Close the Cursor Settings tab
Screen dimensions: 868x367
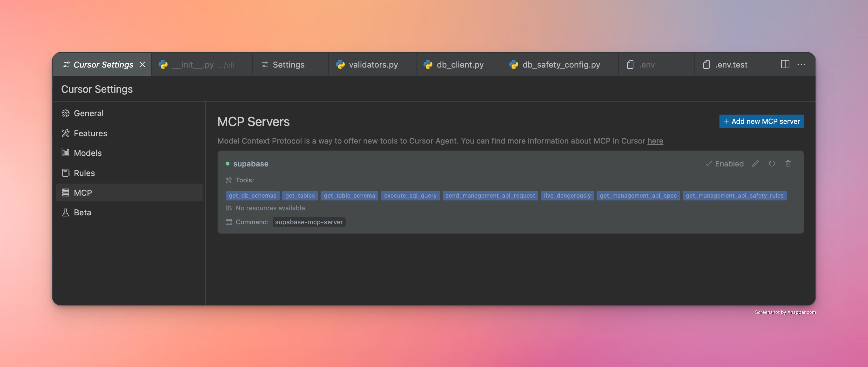pyautogui.click(x=142, y=64)
